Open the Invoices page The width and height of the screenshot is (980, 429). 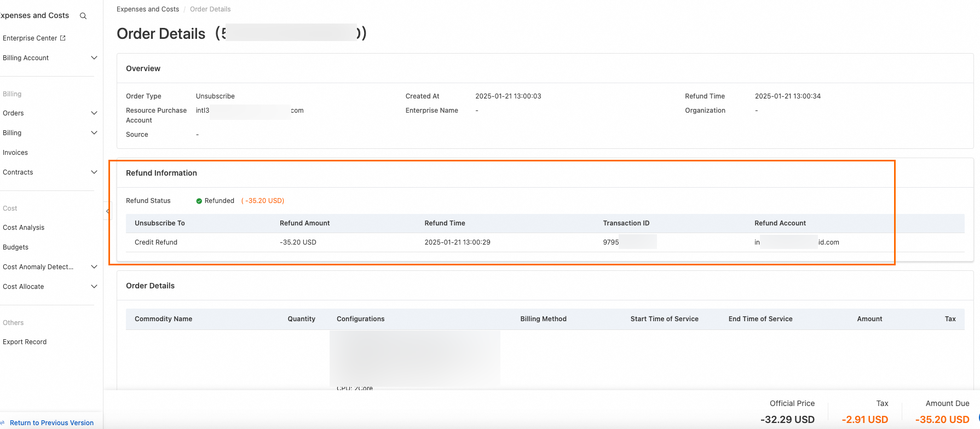pos(15,153)
